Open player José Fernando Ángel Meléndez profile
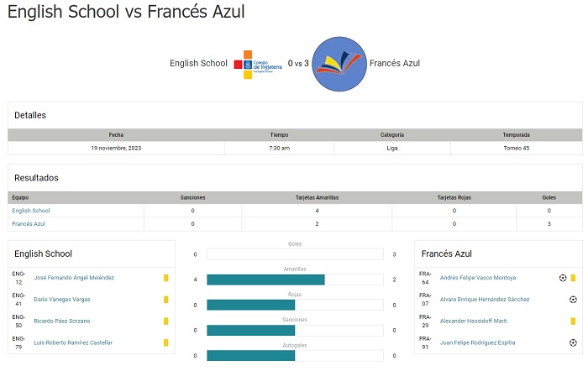 pyautogui.click(x=74, y=277)
